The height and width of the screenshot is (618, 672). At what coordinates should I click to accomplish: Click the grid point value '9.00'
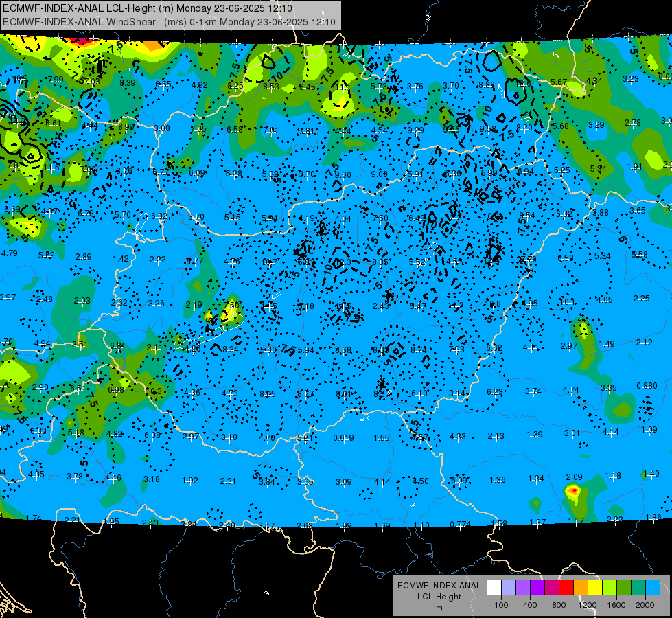click(380, 174)
